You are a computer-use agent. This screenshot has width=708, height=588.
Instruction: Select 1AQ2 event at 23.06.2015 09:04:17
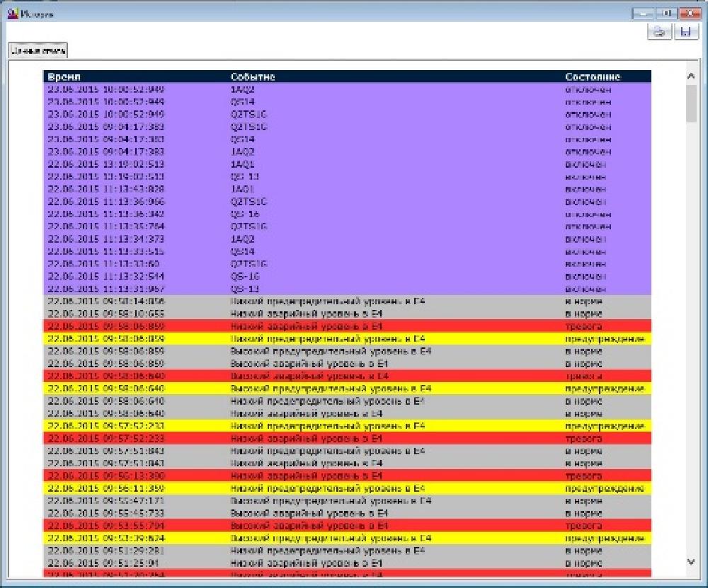coord(347,152)
